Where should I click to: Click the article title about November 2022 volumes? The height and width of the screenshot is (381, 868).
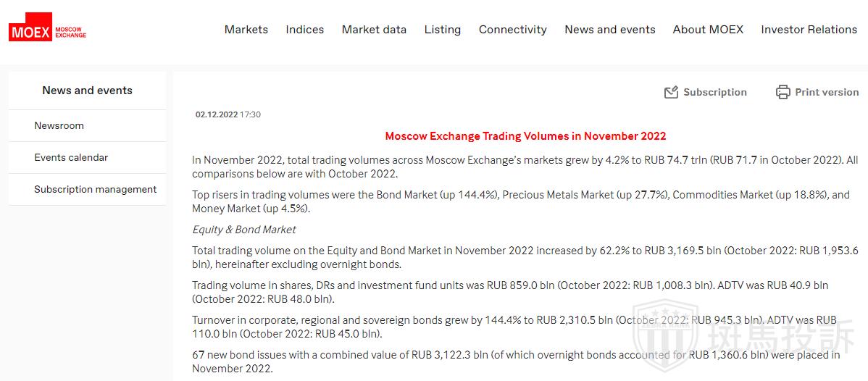click(525, 135)
